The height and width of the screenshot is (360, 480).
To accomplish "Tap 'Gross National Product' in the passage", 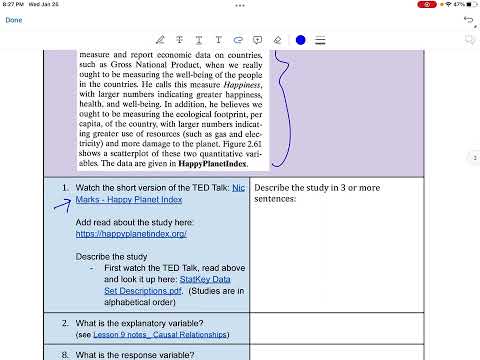I will pyautogui.click(x=155, y=65).
